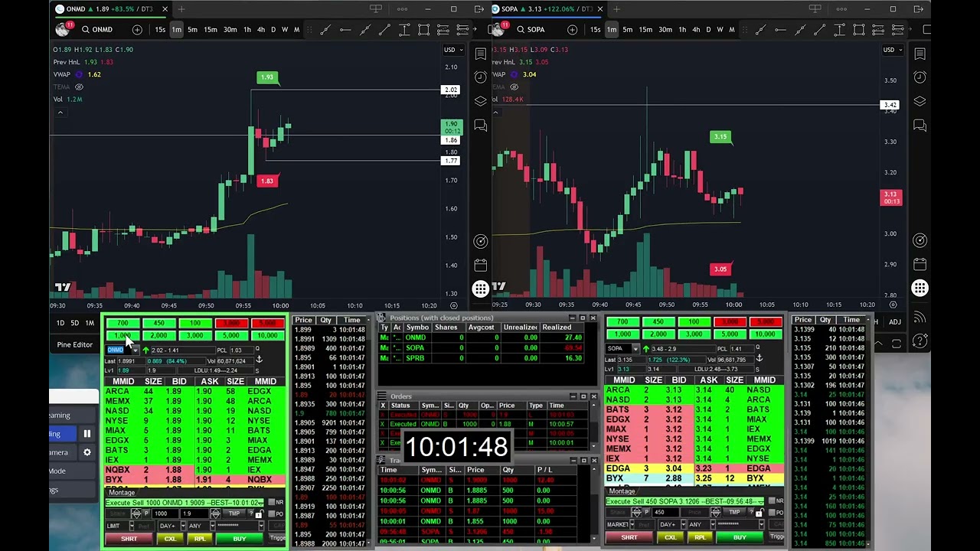Select 1D range below ONMD chart
This screenshot has height=551, width=980.
pyautogui.click(x=60, y=323)
